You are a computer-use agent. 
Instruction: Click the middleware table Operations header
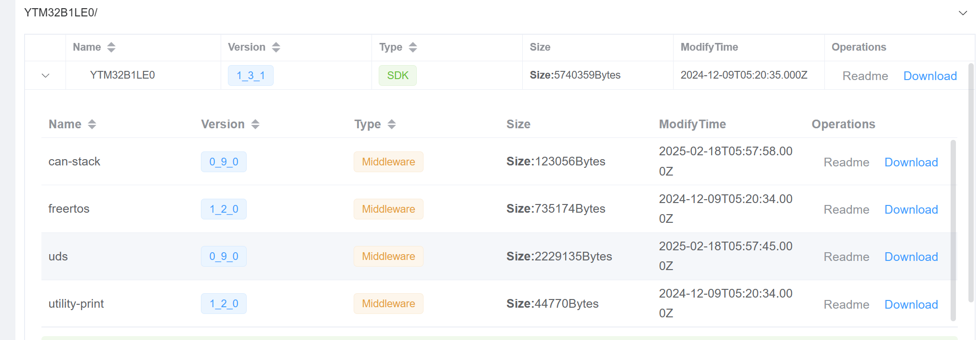(x=843, y=124)
